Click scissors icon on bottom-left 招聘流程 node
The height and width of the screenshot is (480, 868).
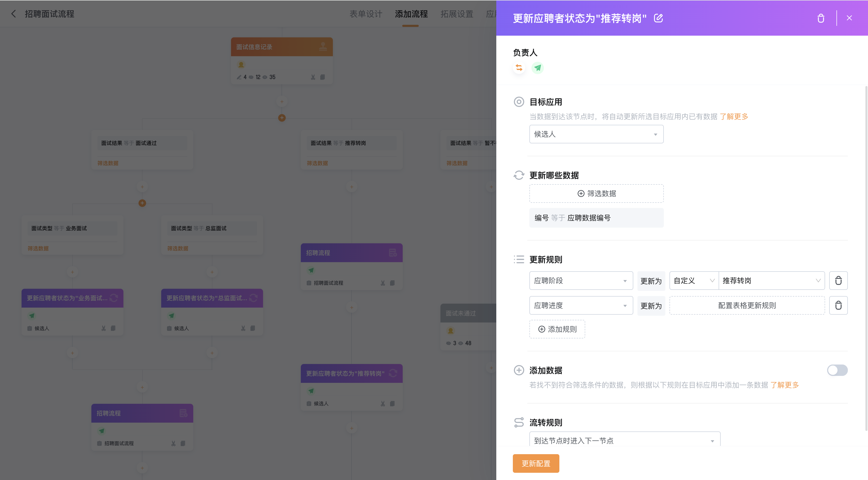pos(173,443)
